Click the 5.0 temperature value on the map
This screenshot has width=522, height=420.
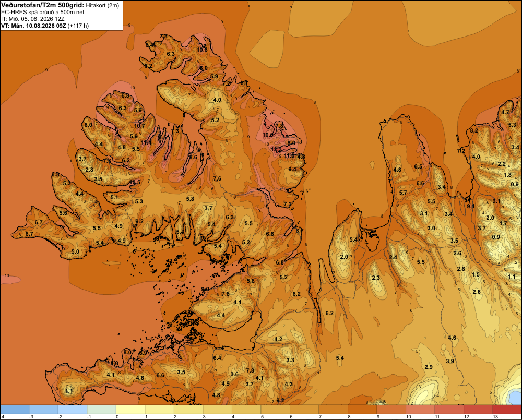76,251
